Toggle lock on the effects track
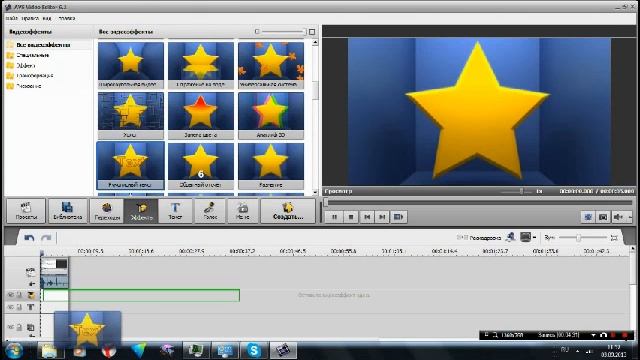This screenshot has height=360, width=640. click(x=19, y=295)
